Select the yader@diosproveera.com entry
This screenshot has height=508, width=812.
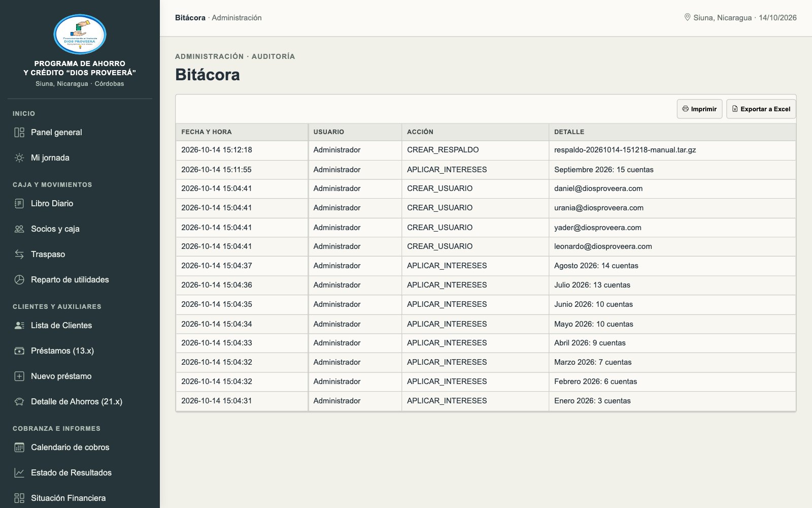[x=672, y=228]
